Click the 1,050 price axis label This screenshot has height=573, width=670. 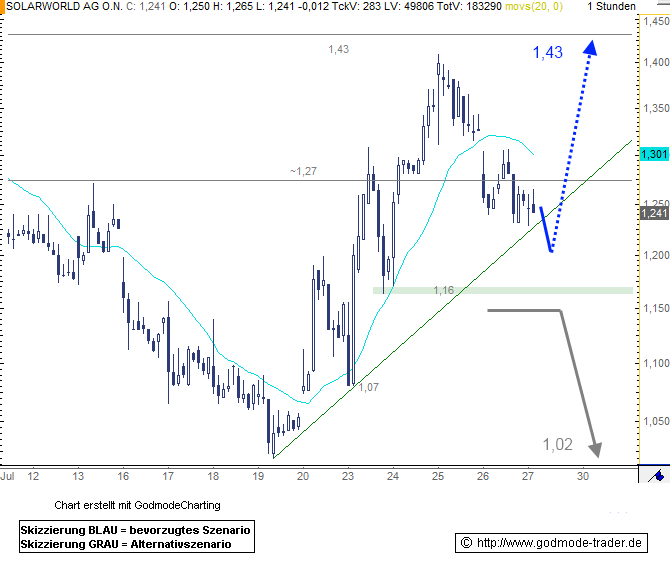click(656, 421)
